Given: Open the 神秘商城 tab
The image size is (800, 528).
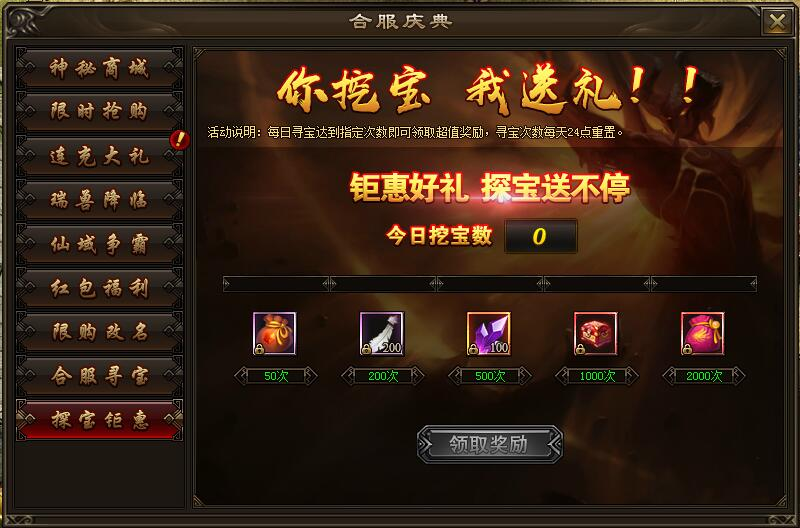Looking at the screenshot, I should pyautogui.click(x=99, y=68).
